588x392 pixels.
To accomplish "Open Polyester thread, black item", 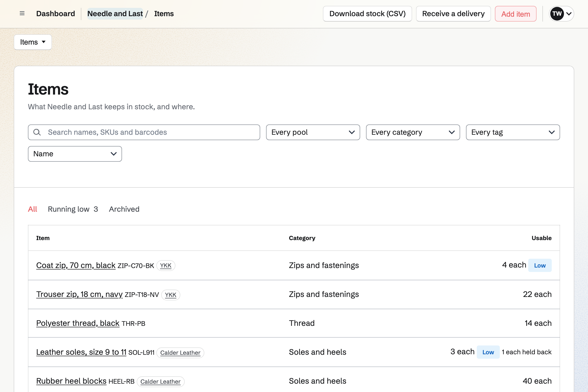I will click(78, 323).
